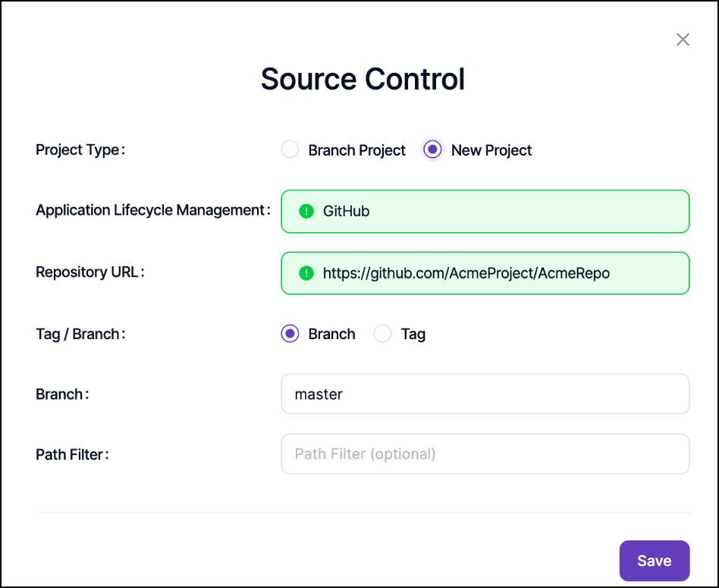This screenshot has width=719, height=588.
Task: Click the optional Path Filter input
Action: click(x=485, y=454)
